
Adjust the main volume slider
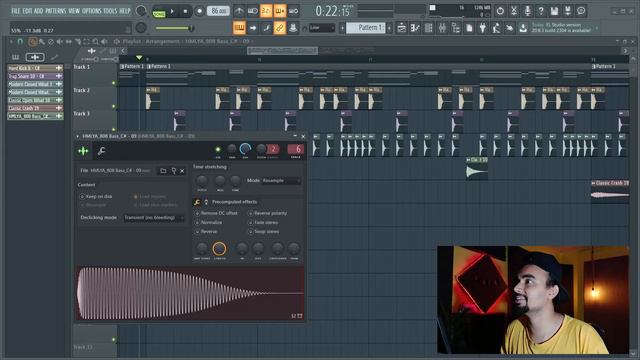click(x=175, y=28)
